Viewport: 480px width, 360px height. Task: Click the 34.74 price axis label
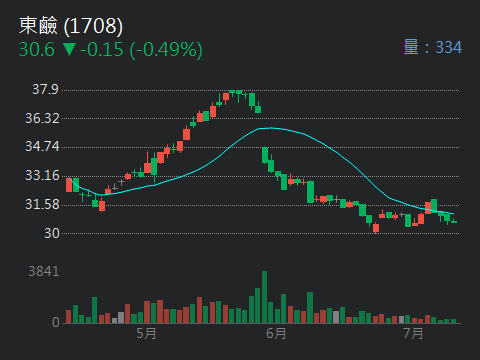42,146
